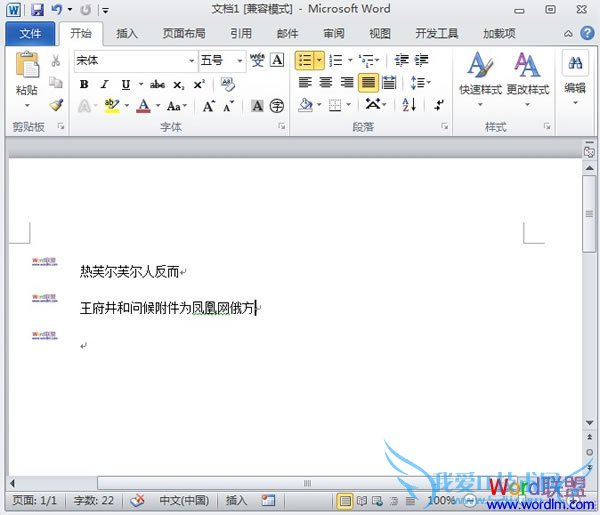Open the line spacing dropdown
This screenshot has width=600, height=515.
tap(420, 82)
